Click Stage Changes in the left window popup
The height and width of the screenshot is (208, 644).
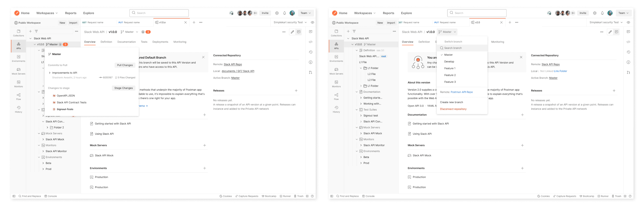click(124, 88)
